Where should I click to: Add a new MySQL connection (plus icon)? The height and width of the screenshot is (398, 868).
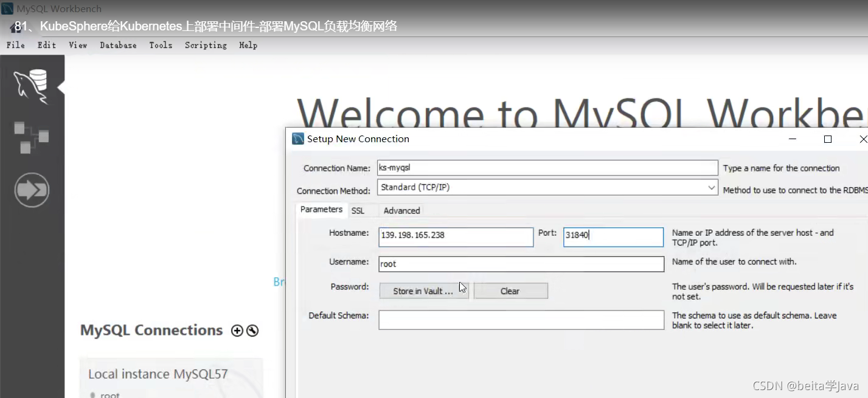(237, 331)
